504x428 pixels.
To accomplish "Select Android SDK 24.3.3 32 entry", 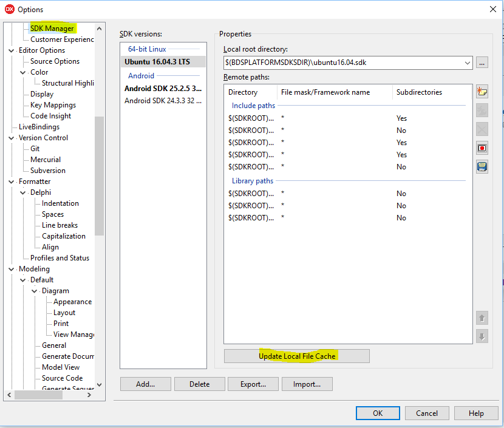I will [x=163, y=101].
